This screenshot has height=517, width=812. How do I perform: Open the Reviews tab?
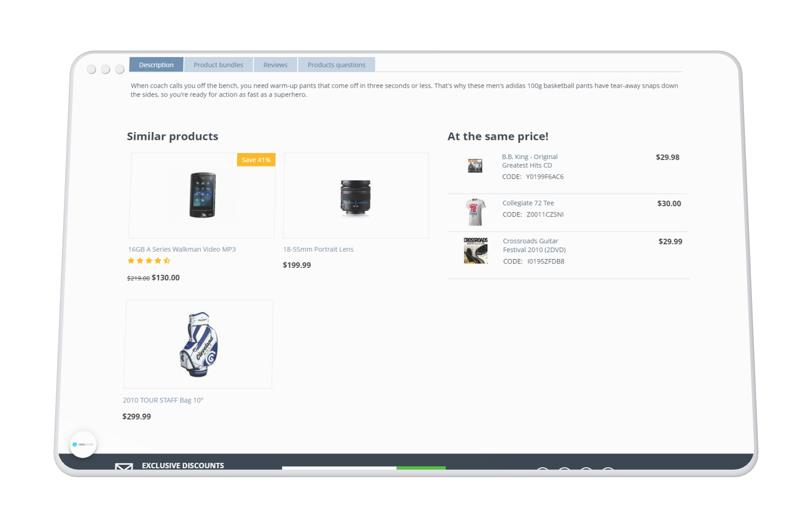pos(275,65)
